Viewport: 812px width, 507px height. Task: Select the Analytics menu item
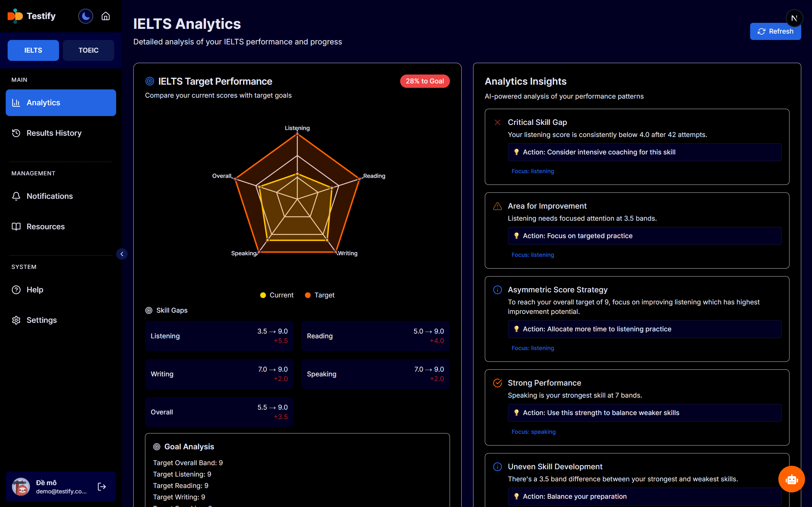tap(61, 103)
